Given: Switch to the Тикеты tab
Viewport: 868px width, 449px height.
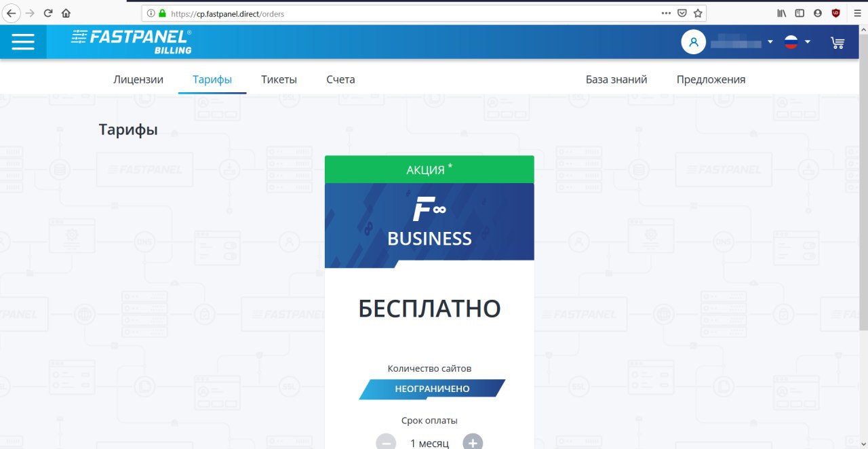Looking at the screenshot, I should pos(279,79).
